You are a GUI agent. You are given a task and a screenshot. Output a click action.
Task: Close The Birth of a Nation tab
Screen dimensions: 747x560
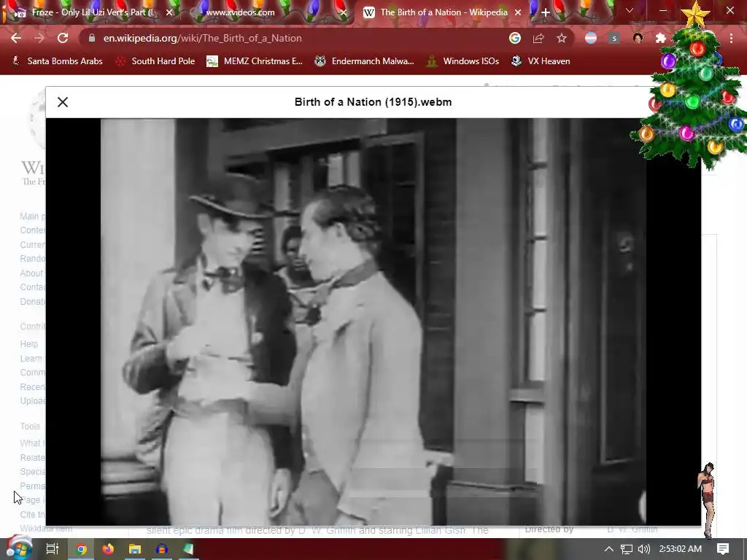518,12
